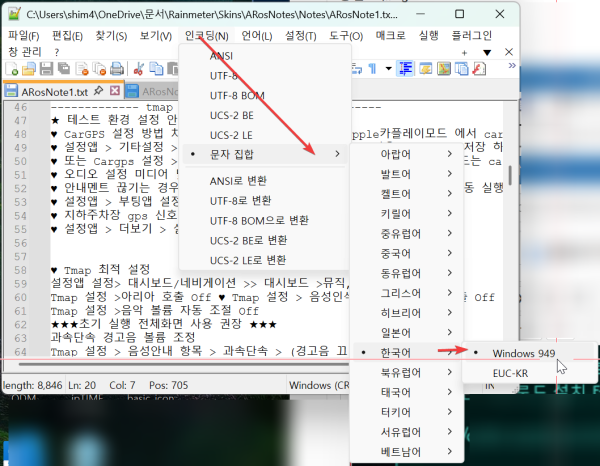Toggle show all characters pilcrow icon
This screenshot has width=600, height=466.
click(x=372, y=69)
